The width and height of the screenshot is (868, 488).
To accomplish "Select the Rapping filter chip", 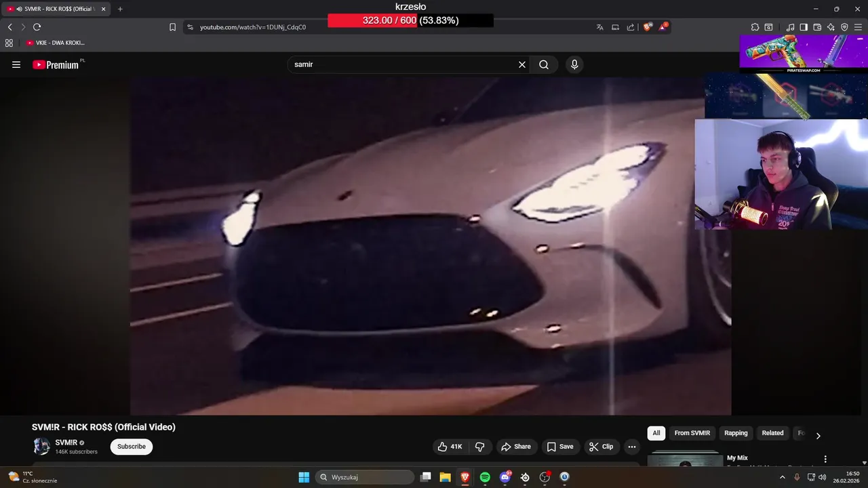I will 736,433.
